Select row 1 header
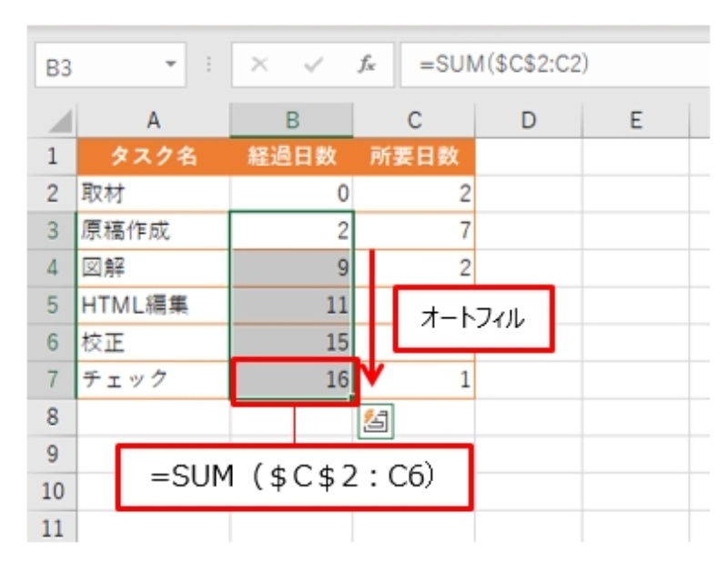This screenshot has height=562, width=728. [x=53, y=156]
